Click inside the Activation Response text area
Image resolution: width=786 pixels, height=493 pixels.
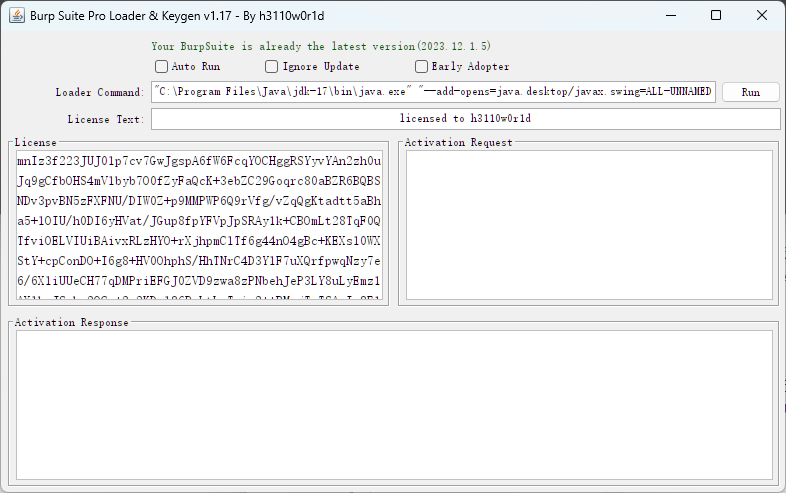tap(394, 405)
